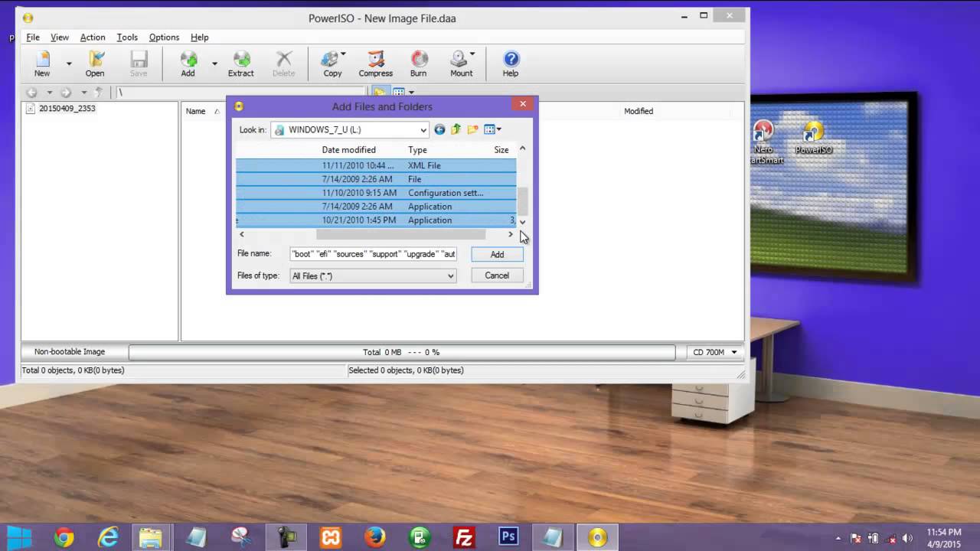Open Firefox from the taskbar
Screen dimensions: 980x551
pyautogui.click(x=375, y=537)
